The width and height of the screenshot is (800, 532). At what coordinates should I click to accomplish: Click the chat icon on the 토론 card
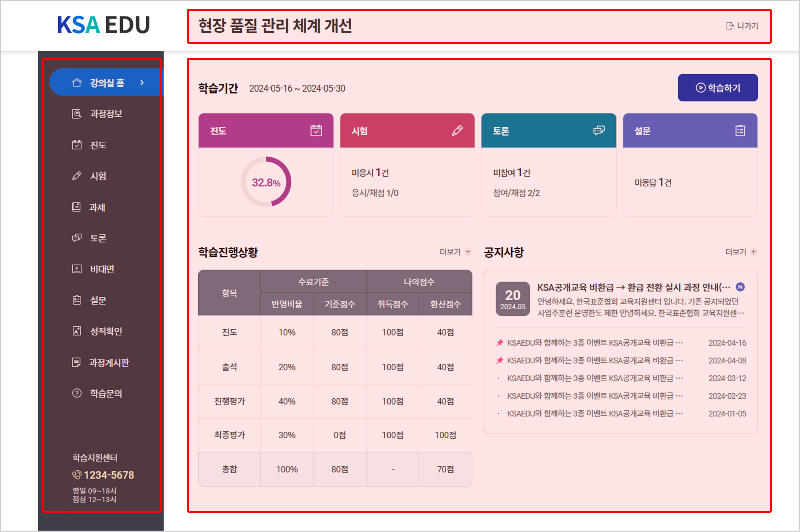coord(599,130)
